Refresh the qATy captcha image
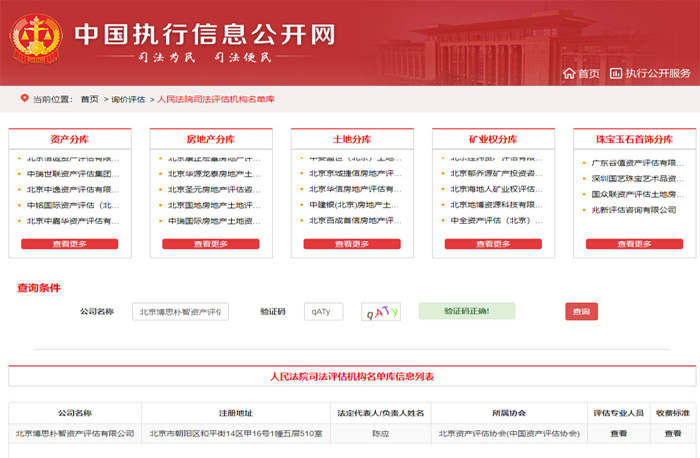 380,312
